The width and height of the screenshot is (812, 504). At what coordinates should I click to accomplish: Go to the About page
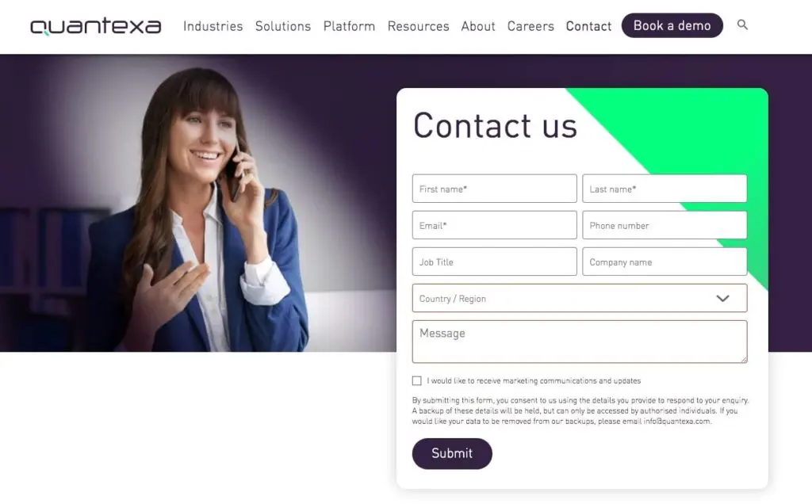pyautogui.click(x=478, y=26)
